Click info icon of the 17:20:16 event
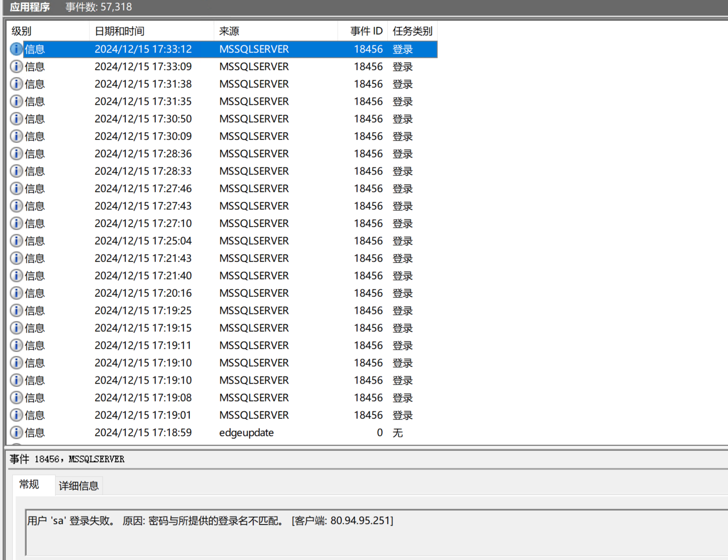 click(x=16, y=293)
